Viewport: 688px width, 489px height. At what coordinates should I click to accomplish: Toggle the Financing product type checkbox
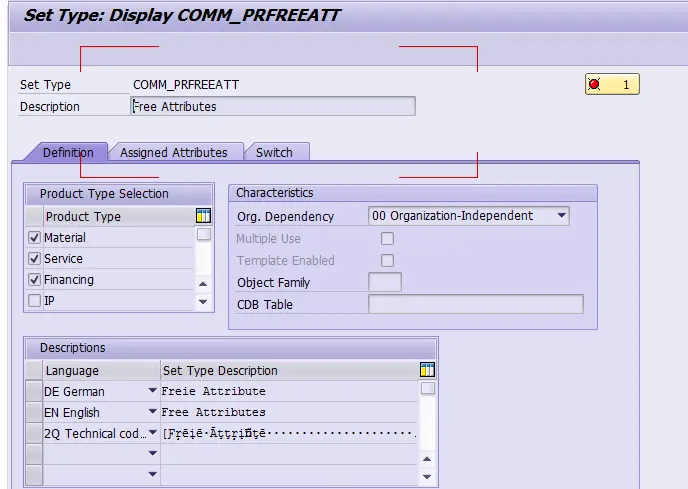point(34,280)
